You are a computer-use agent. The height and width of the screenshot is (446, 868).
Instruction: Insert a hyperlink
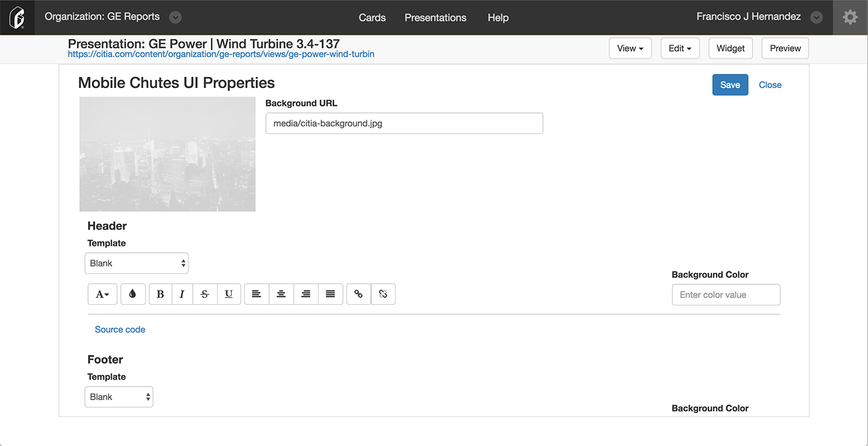coord(358,294)
